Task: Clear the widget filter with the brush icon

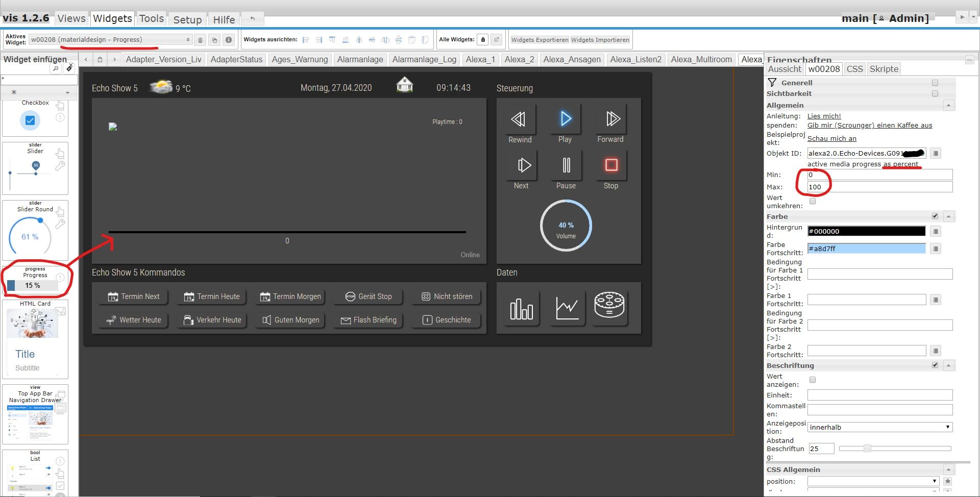Action: [x=69, y=68]
